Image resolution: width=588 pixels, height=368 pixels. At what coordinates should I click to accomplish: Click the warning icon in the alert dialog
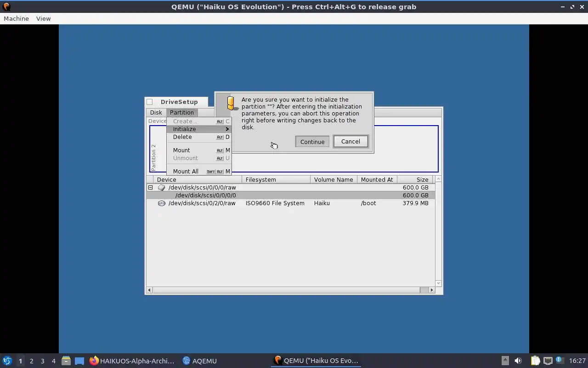(x=231, y=103)
